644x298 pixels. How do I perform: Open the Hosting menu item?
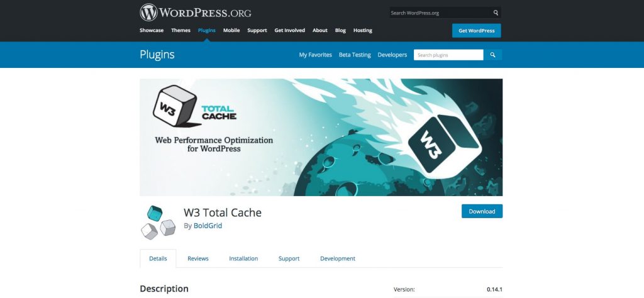[x=363, y=30]
